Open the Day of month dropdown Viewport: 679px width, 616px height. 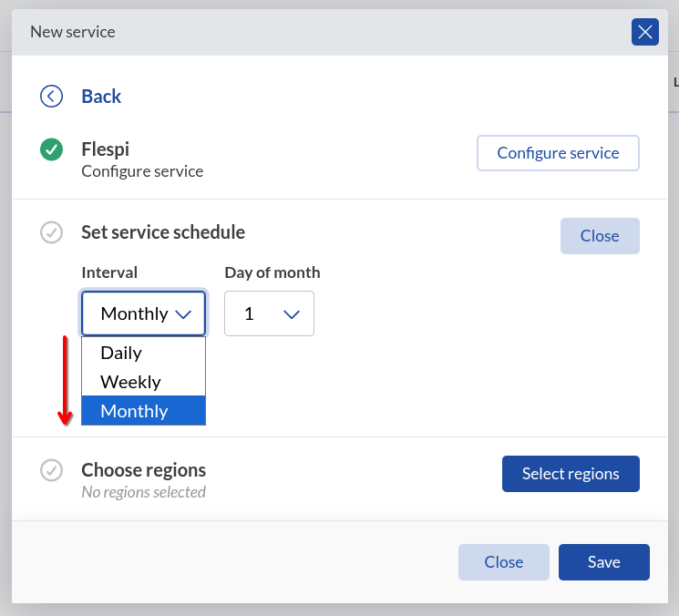269,313
